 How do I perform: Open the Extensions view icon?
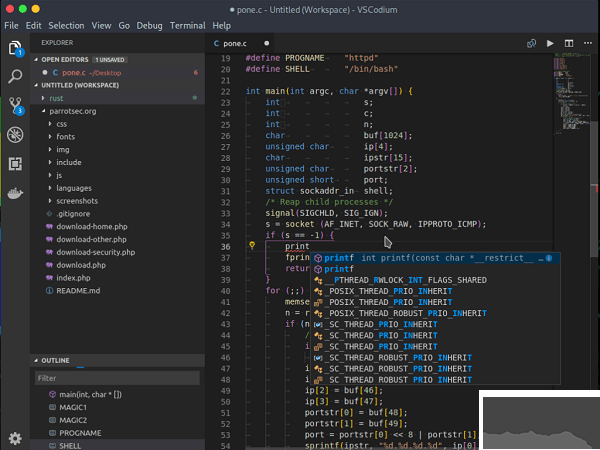click(15, 164)
